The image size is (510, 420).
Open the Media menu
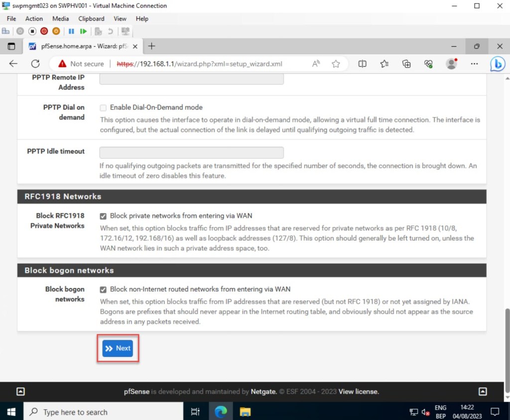[x=60, y=18]
